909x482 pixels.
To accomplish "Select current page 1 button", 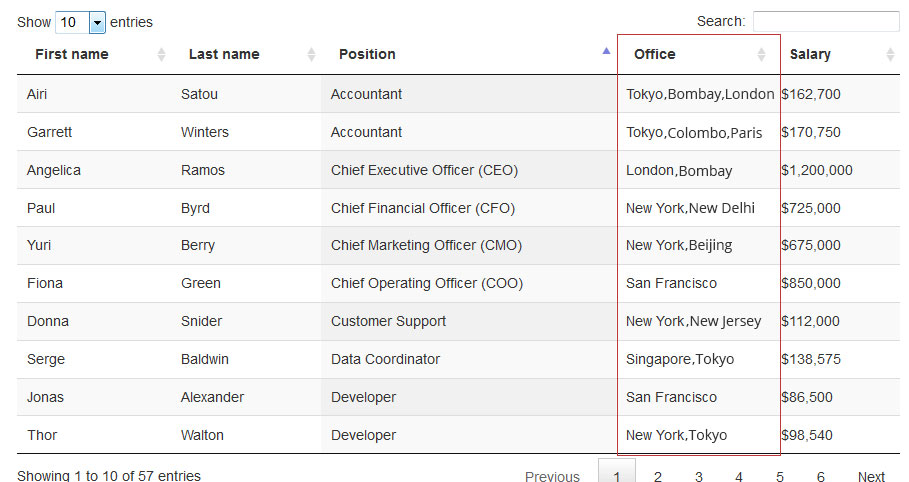I will [617, 475].
